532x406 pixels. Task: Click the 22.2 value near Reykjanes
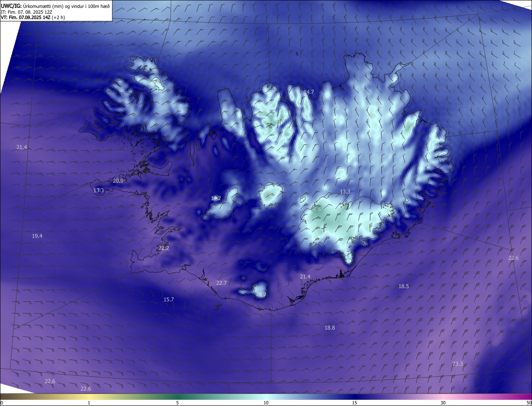coord(164,248)
